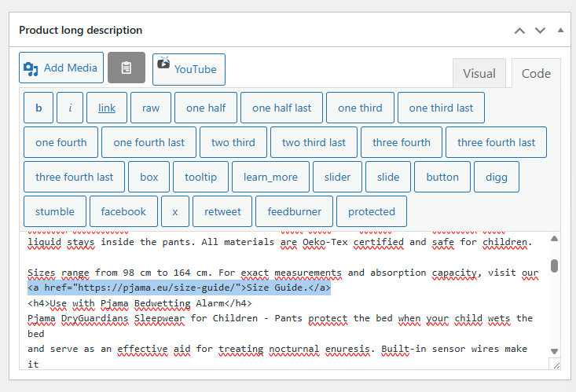Insert the protected shortcode
The width and height of the screenshot is (576, 392).
(x=372, y=211)
